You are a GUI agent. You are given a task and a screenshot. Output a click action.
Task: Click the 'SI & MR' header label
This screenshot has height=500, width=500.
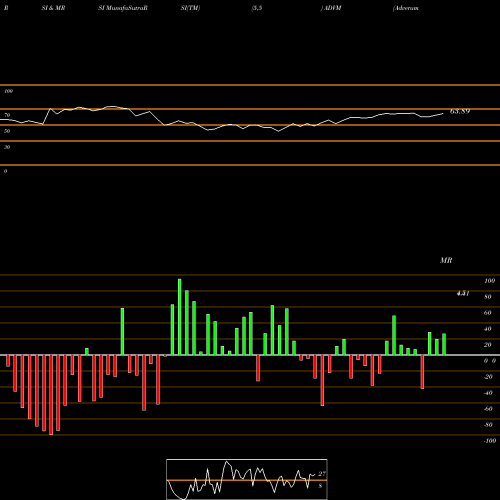pyautogui.click(x=53, y=8)
